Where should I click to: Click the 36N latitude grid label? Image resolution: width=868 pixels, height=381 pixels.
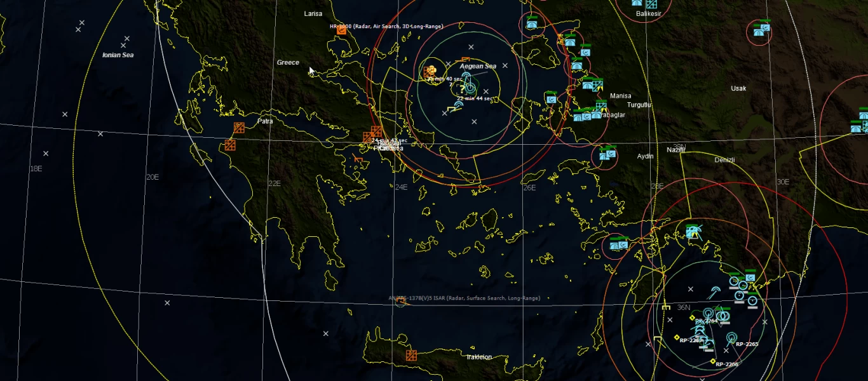point(684,307)
